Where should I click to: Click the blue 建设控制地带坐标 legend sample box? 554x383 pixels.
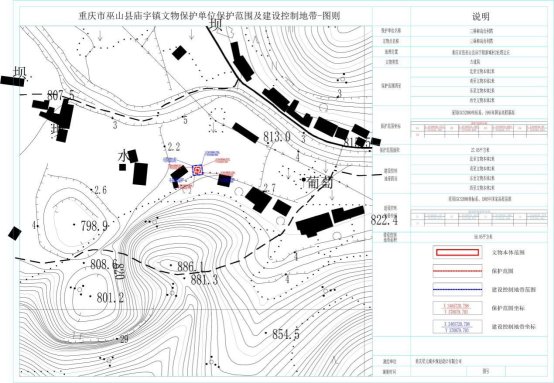[x=458, y=326]
